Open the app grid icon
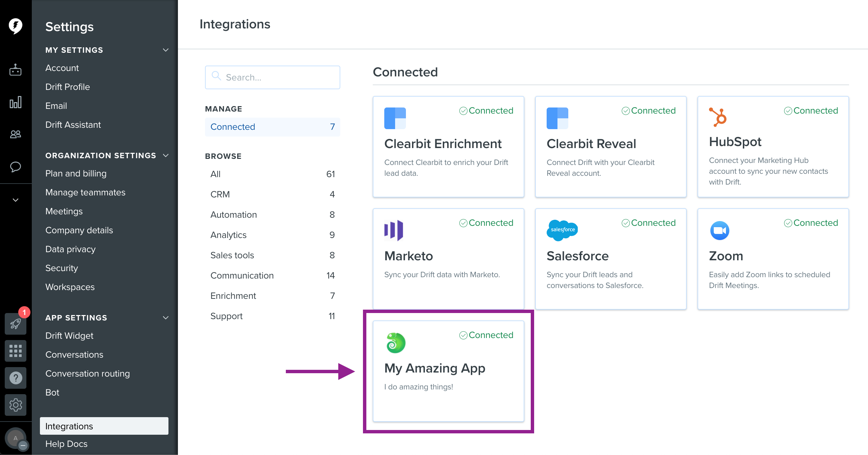 (16, 351)
